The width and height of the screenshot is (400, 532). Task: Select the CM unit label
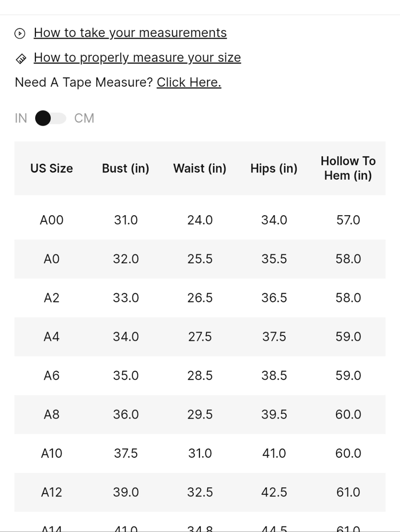(84, 118)
